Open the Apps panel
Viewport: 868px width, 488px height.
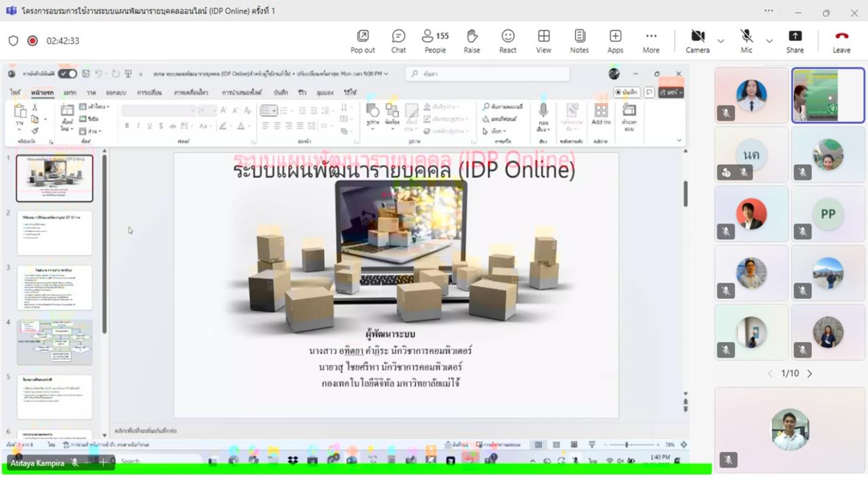tap(615, 41)
